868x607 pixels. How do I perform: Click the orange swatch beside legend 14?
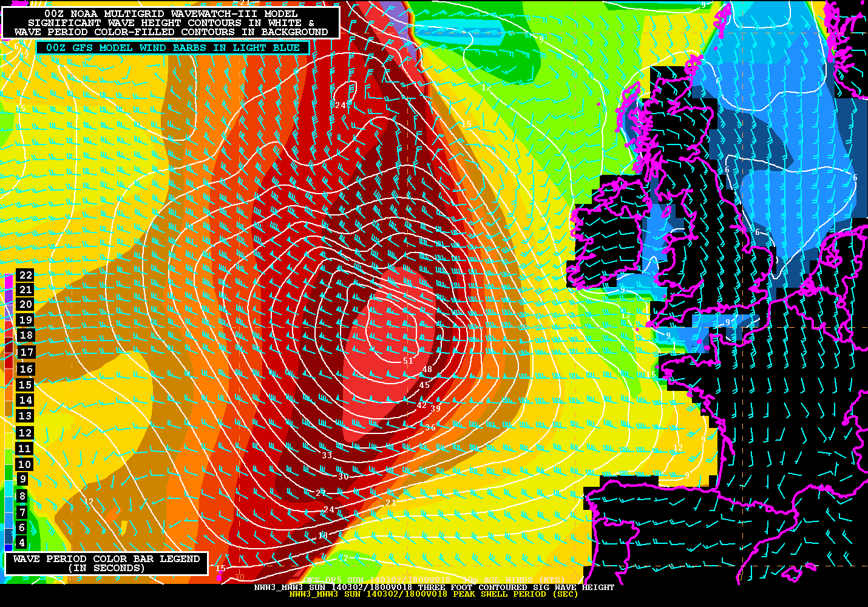click(x=8, y=392)
